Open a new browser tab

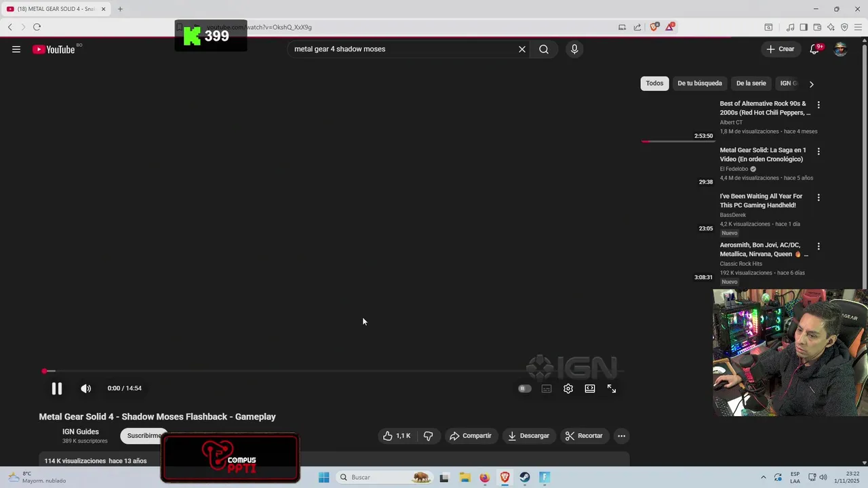120,9
